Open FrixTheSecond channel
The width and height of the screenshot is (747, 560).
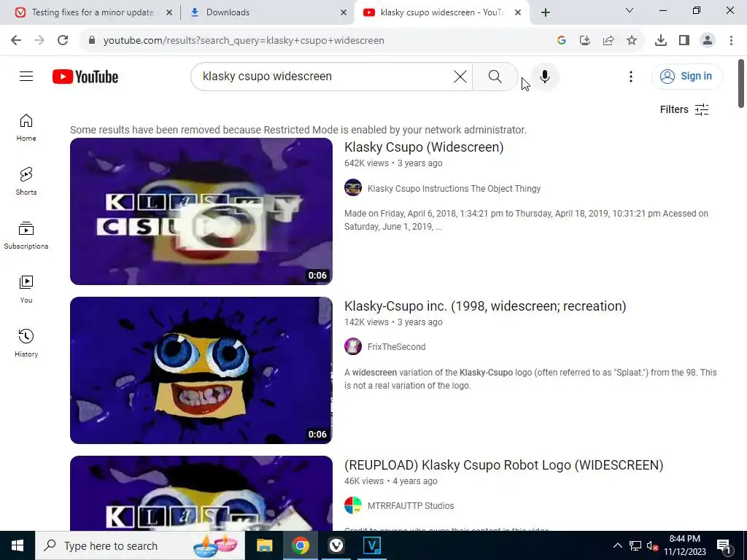pos(396,346)
